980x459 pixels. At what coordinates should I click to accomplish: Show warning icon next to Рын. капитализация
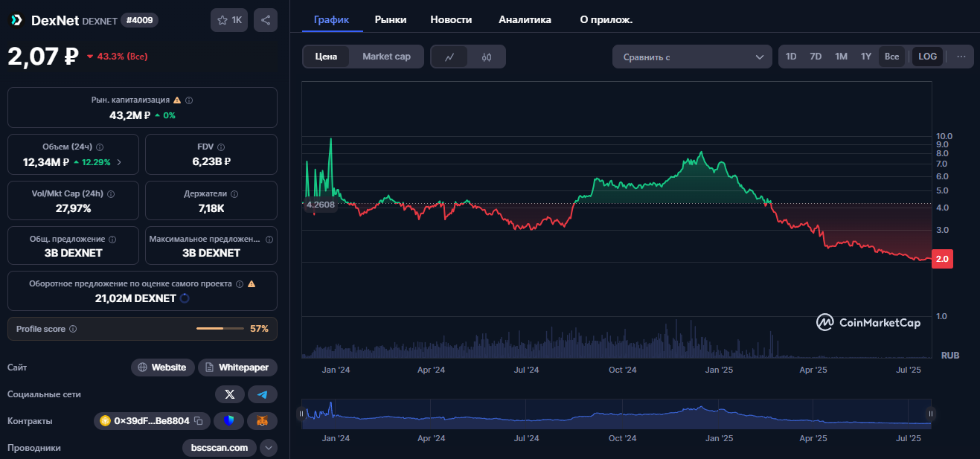(177, 100)
